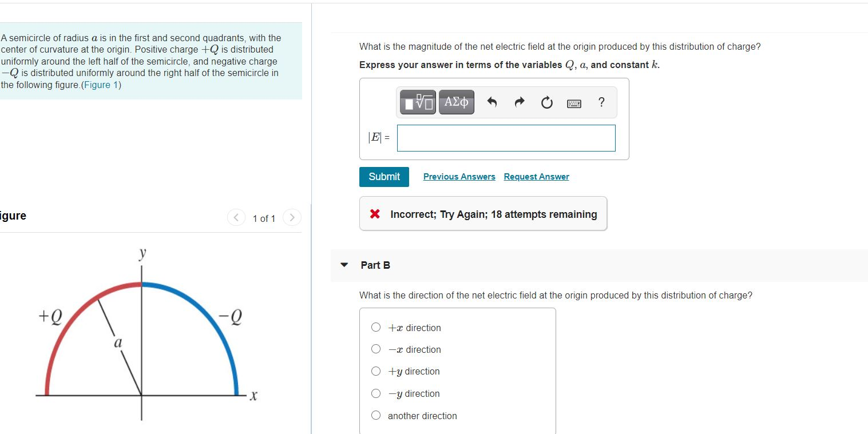This screenshot has width=868, height=434.
Task: Select the +x direction option
Action: [x=376, y=327]
